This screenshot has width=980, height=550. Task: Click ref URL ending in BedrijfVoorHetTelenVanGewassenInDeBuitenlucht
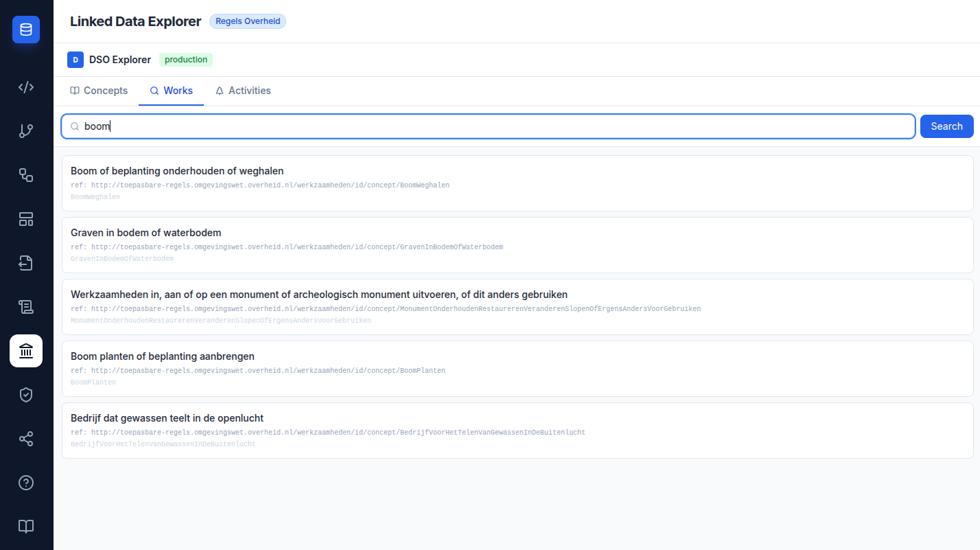(x=328, y=433)
